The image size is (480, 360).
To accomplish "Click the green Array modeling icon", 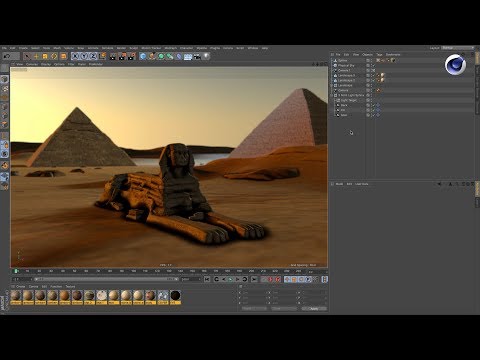I will click(x=170, y=56).
